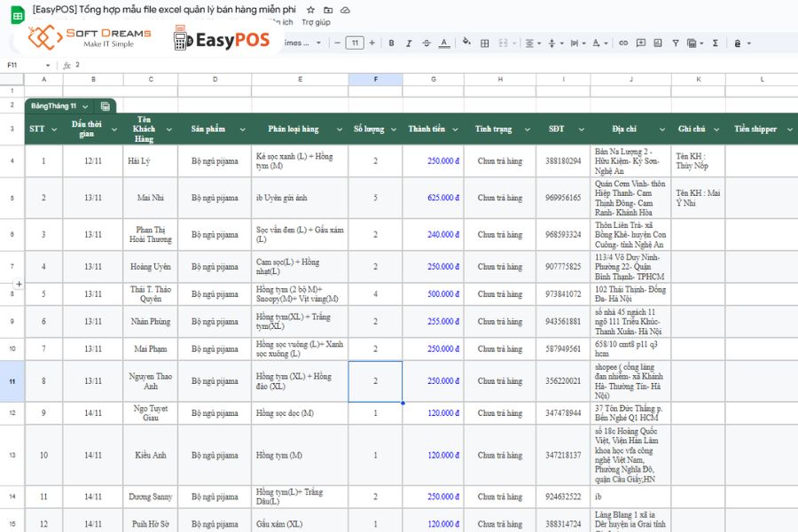Toggle bold formatting
This screenshot has height=532, width=798.
coord(392,42)
